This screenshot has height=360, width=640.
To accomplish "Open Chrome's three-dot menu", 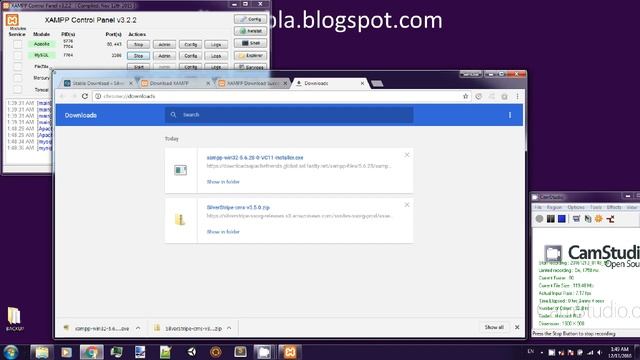I will (x=517, y=96).
